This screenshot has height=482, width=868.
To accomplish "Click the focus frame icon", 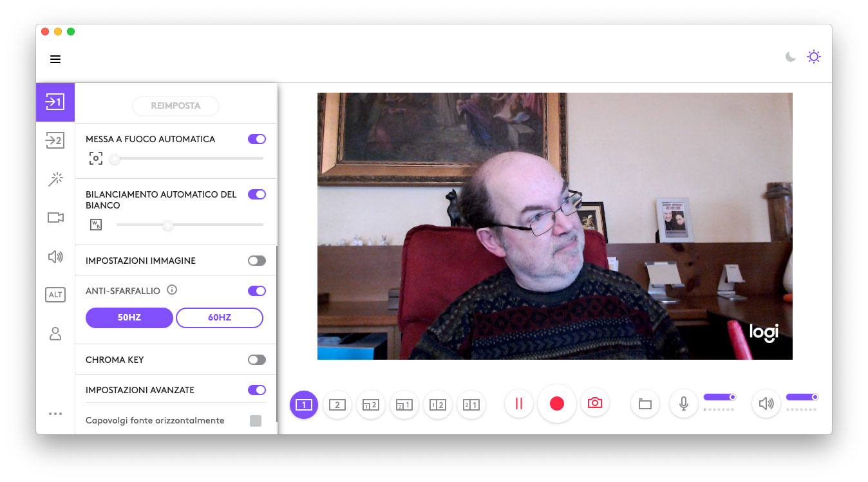I will tap(95, 158).
